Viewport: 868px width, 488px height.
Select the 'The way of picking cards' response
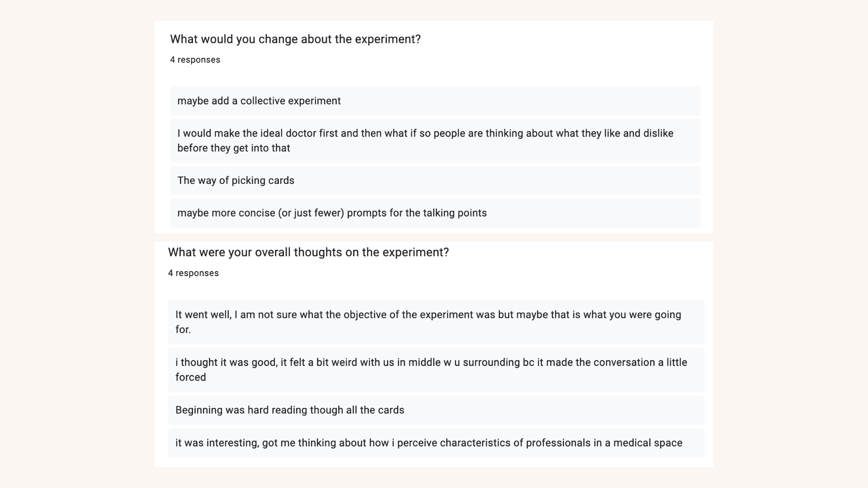tap(435, 180)
